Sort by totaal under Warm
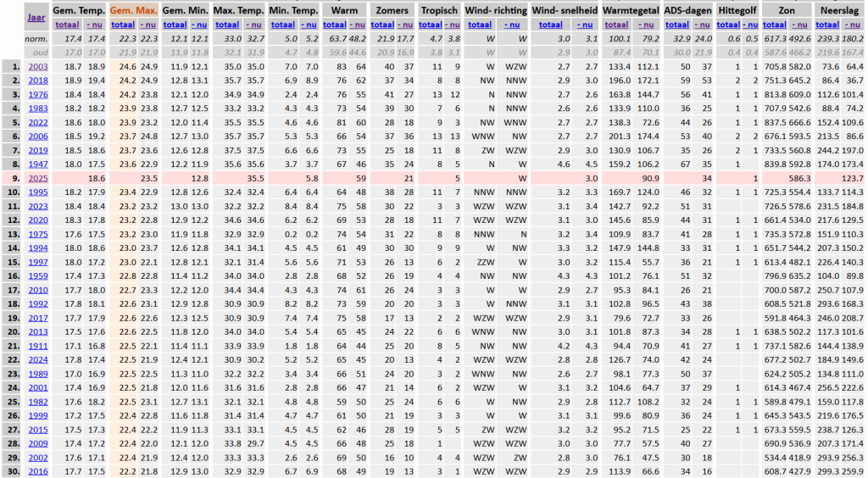The width and height of the screenshot is (868, 478). click(x=335, y=25)
